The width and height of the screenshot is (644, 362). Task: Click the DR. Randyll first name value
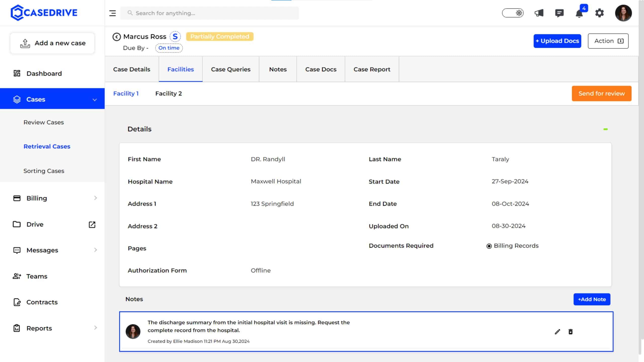(268, 159)
